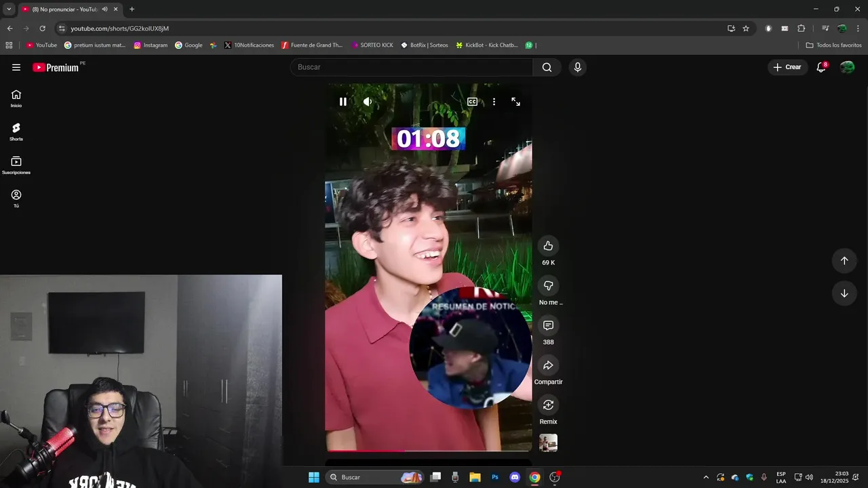The image size is (868, 488).
Task: Open the Tú section in the sidebar
Action: point(16,198)
